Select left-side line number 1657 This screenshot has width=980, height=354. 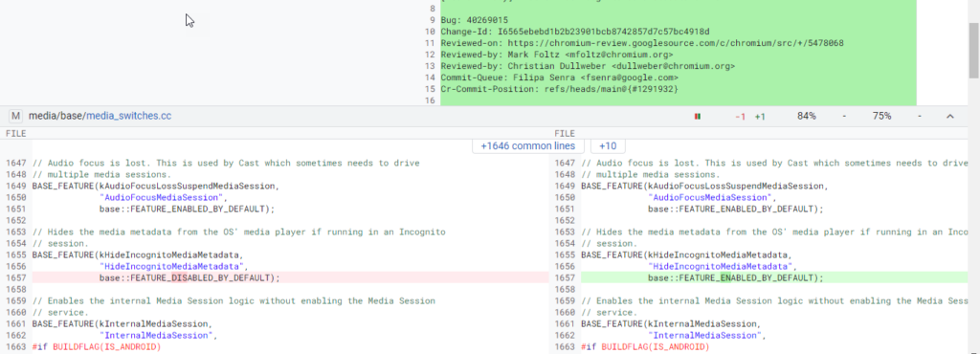tap(16, 277)
